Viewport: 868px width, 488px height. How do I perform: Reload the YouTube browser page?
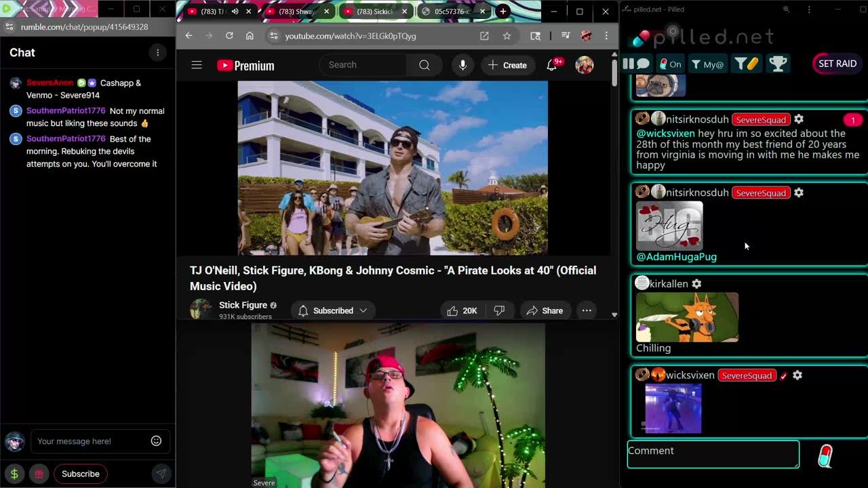(229, 36)
